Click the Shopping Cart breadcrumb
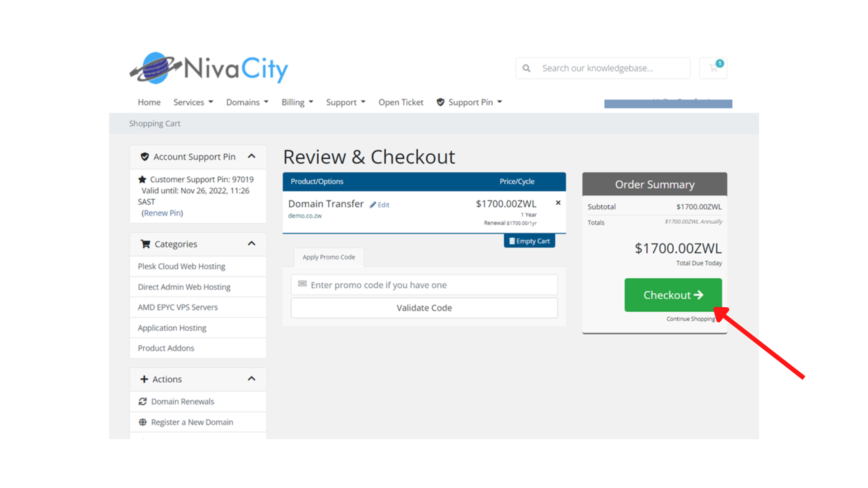The height and width of the screenshot is (488, 868). point(155,123)
